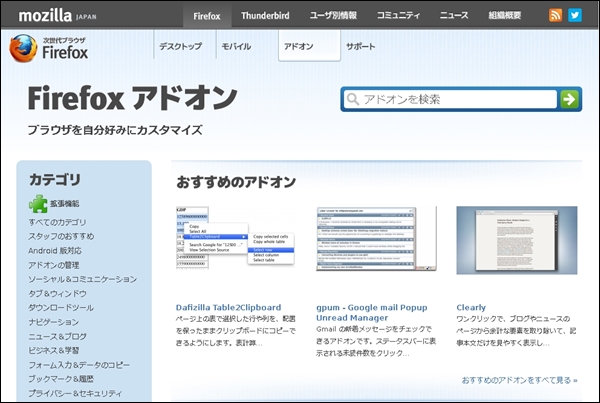Open スタッフのおすすめ category
The width and height of the screenshot is (600, 403).
61,236
